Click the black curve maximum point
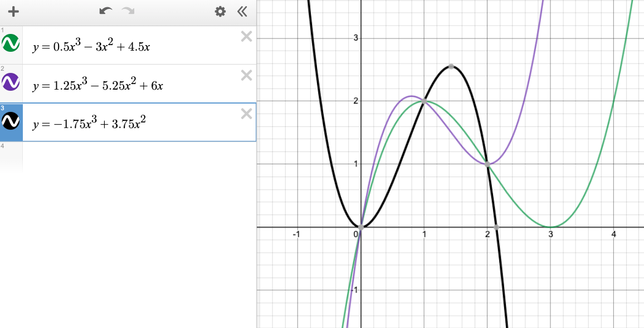This screenshot has height=328, width=644. tap(451, 67)
